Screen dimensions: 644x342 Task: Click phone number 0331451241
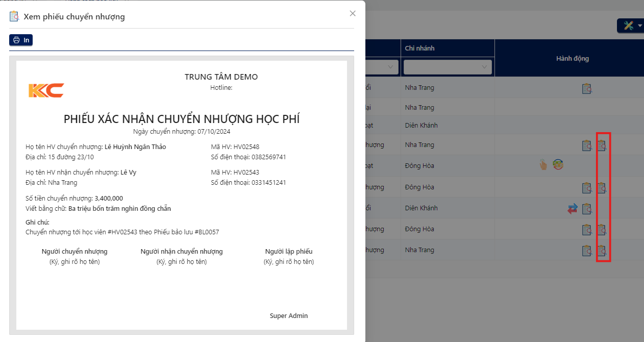coord(269,183)
